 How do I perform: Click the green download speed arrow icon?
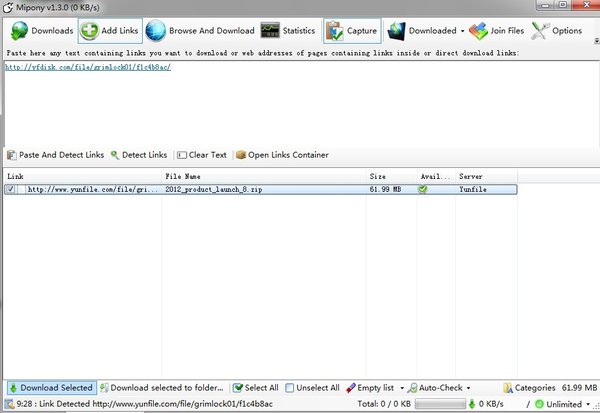click(472, 404)
